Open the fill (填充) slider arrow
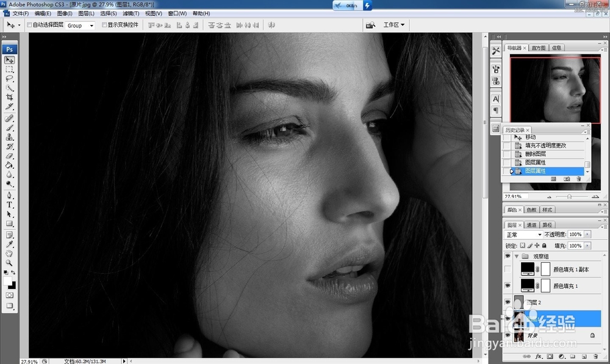Image resolution: width=610 pixels, height=364 pixels. [587, 246]
